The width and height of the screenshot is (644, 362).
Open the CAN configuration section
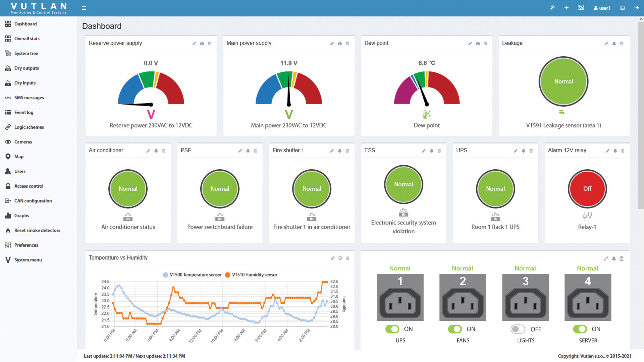[33, 201]
